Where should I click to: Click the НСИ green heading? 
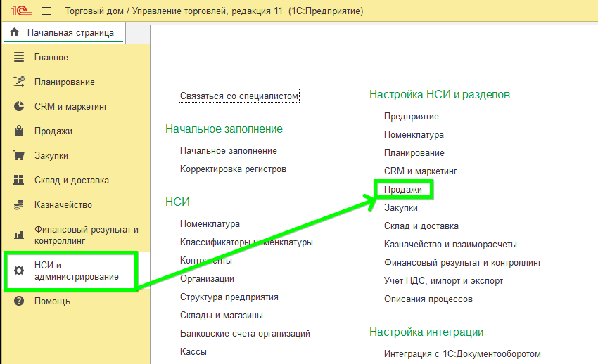(x=177, y=202)
